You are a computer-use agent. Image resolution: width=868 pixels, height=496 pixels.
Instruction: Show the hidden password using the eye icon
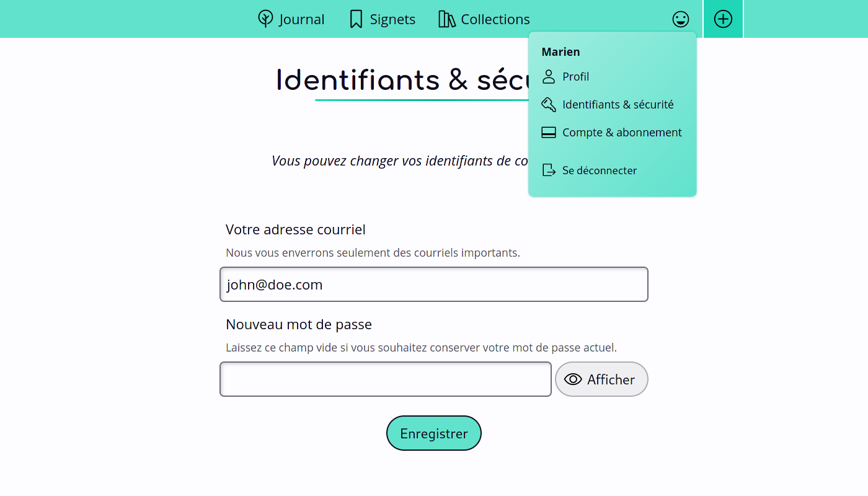573,379
